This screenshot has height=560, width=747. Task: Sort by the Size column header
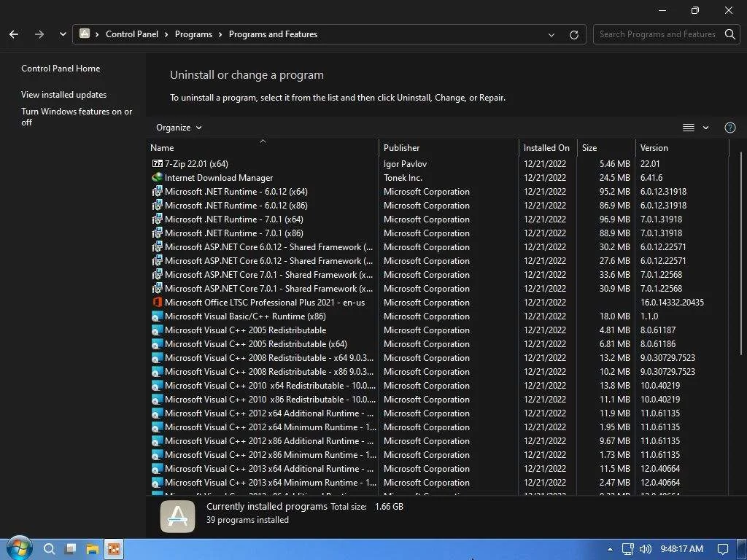606,148
